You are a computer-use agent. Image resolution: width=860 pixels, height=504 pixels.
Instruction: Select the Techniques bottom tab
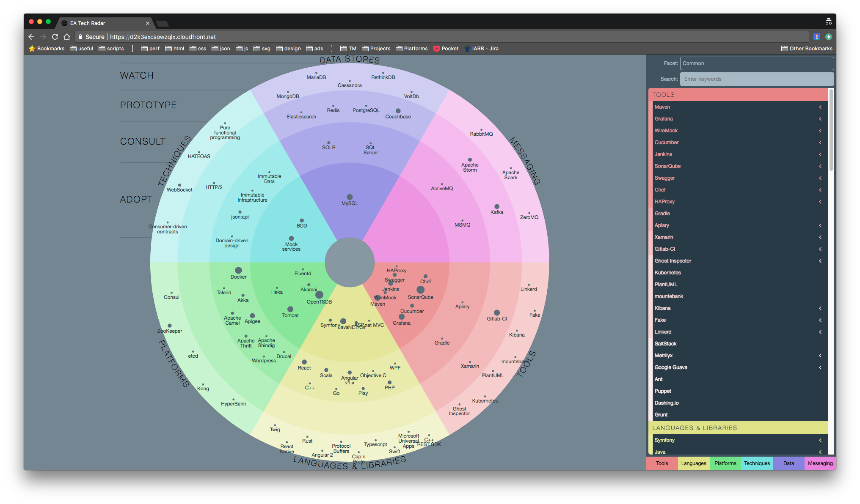[757, 463]
